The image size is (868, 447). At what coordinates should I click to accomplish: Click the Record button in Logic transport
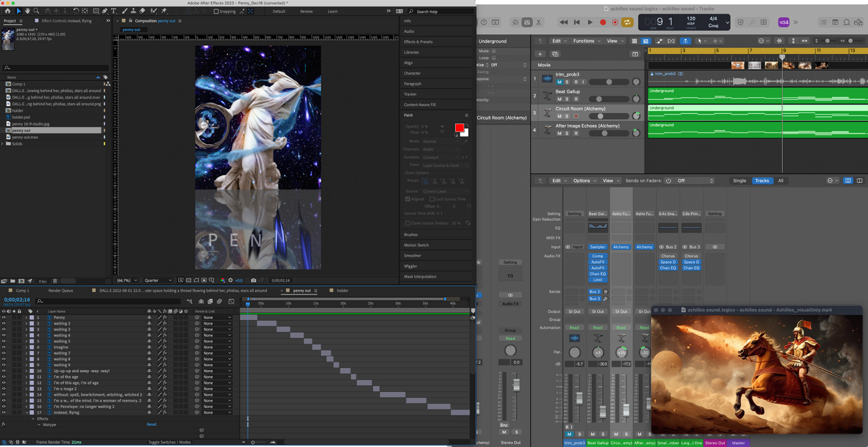(603, 22)
